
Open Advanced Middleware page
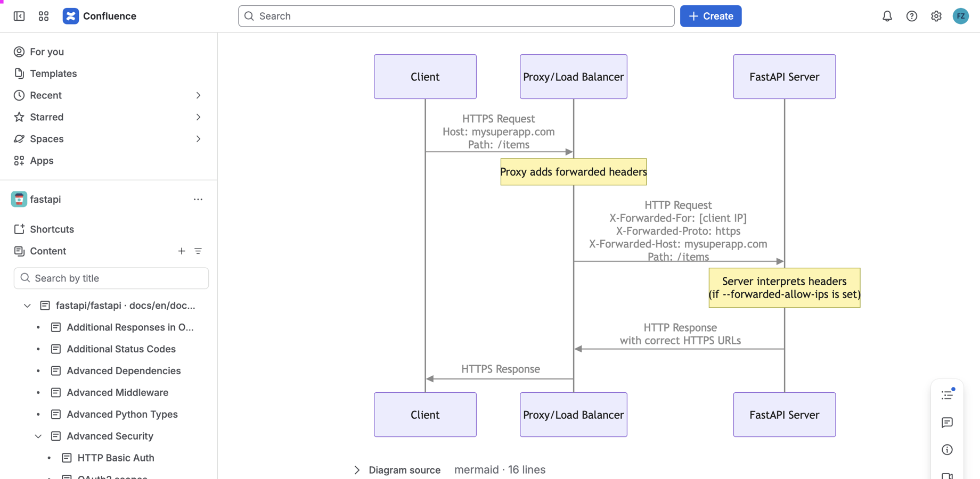[x=117, y=393]
